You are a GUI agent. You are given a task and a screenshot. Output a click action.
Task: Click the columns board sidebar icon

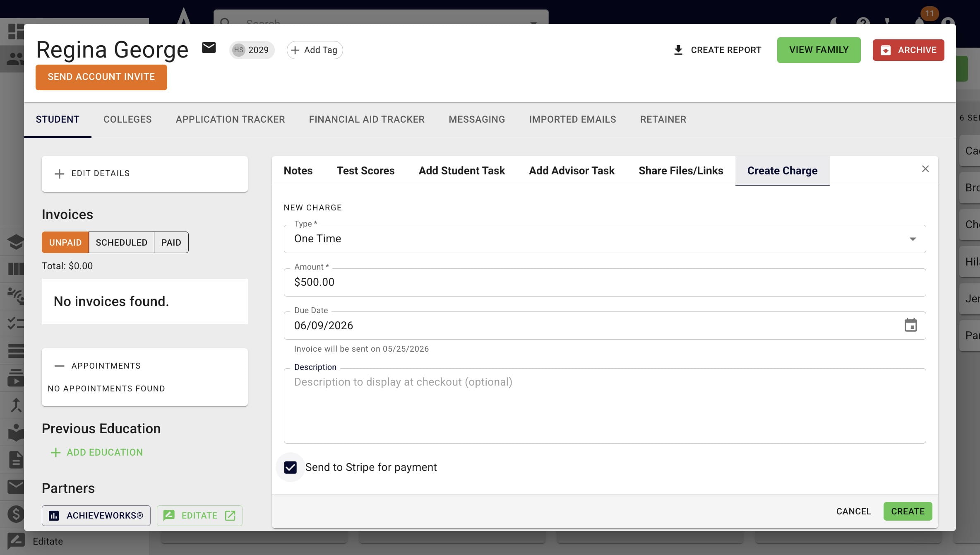[16, 269]
